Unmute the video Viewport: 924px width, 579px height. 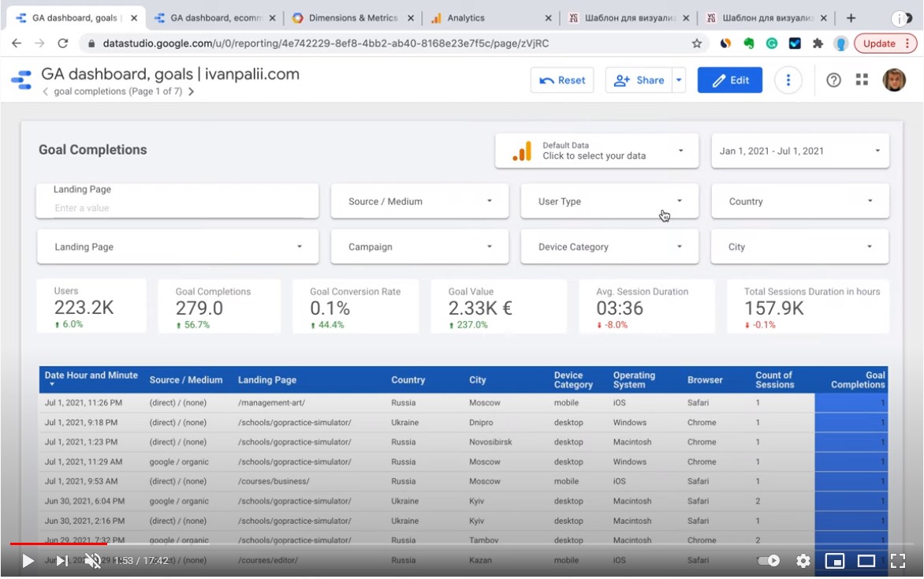[x=94, y=561]
